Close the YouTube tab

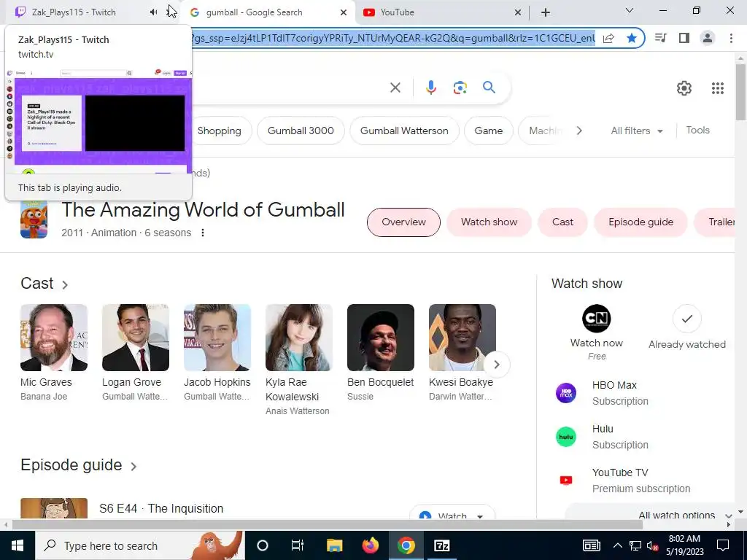click(x=518, y=12)
